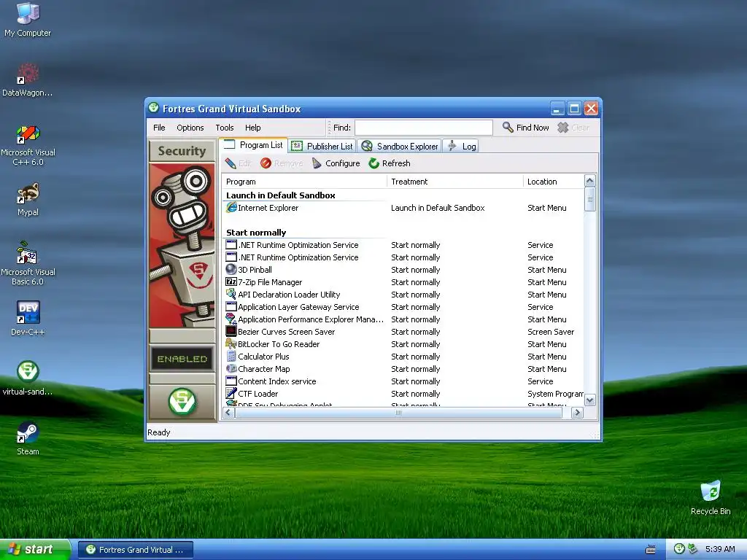Viewport: 747px width, 560px height.
Task: Click the Remove toolbar button
Action: (282, 163)
